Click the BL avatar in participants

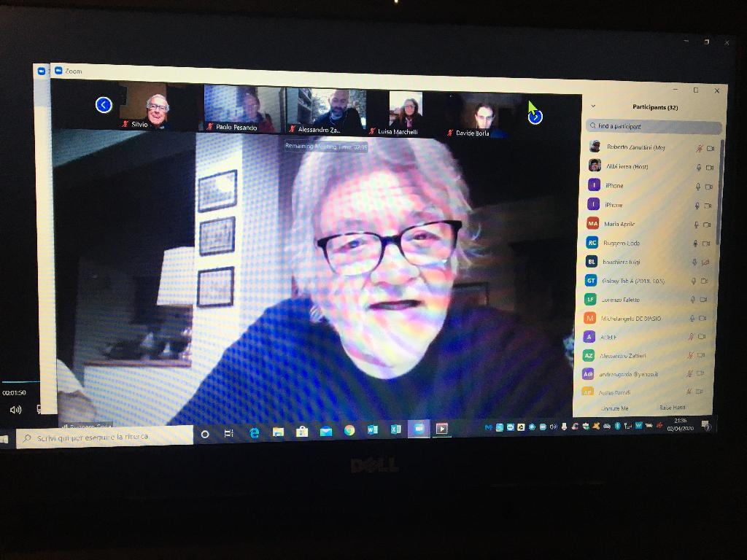[x=591, y=262]
